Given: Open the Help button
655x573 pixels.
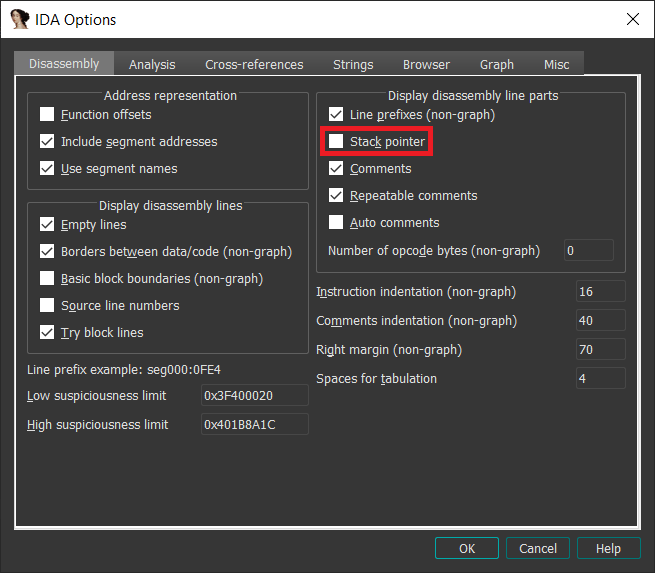Looking at the screenshot, I should pos(609,548).
